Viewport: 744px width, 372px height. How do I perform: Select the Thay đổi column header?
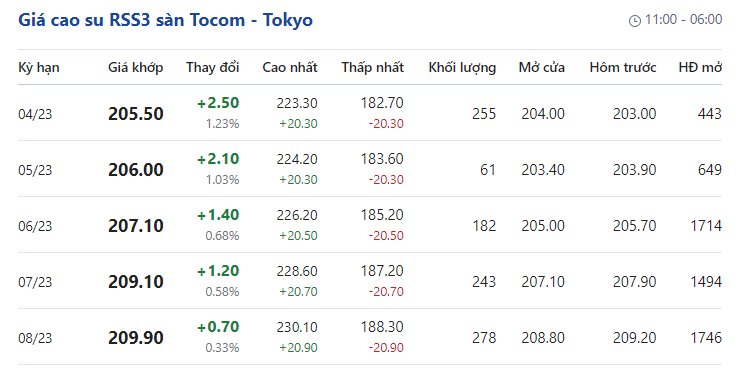(x=213, y=67)
